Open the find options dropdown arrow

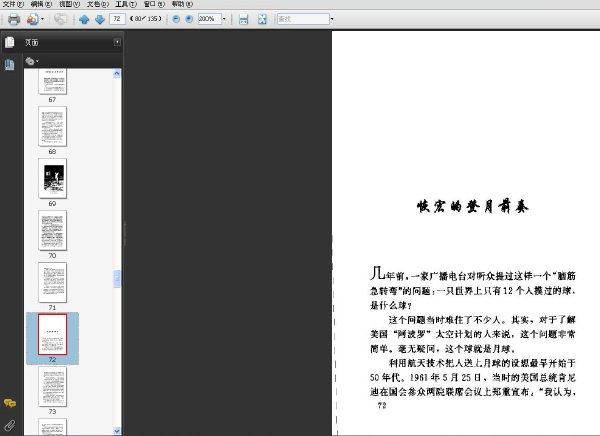pyautogui.click(x=332, y=19)
